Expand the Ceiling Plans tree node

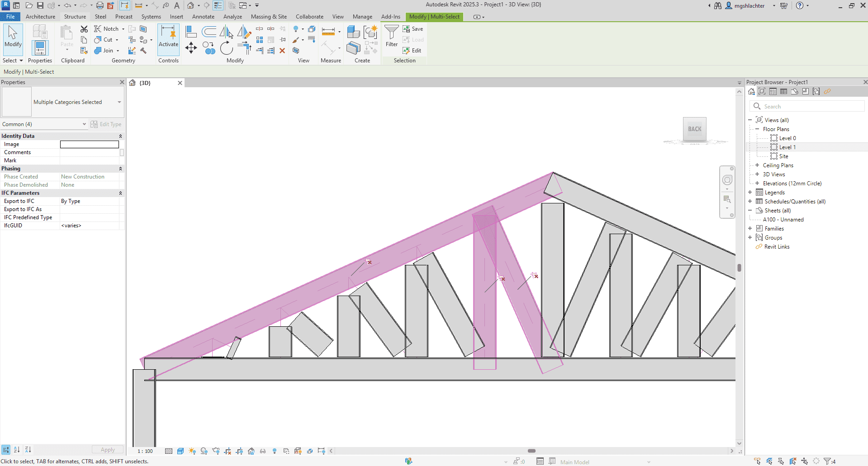(757, 165)
